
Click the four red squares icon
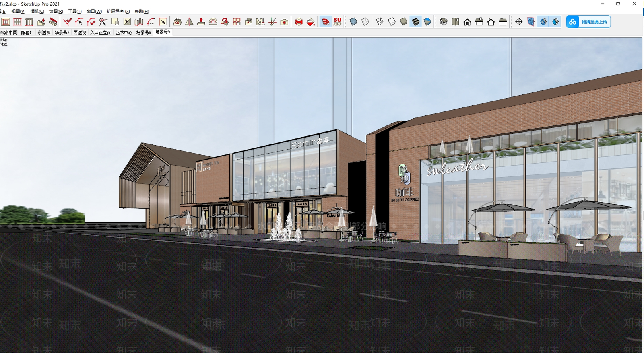point(237,22)
